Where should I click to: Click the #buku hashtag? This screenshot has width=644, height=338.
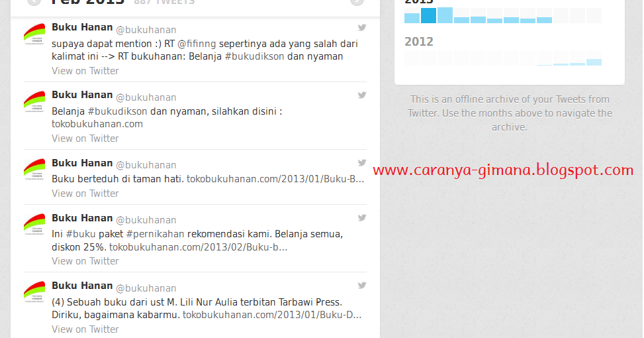[x=81, y=234]
